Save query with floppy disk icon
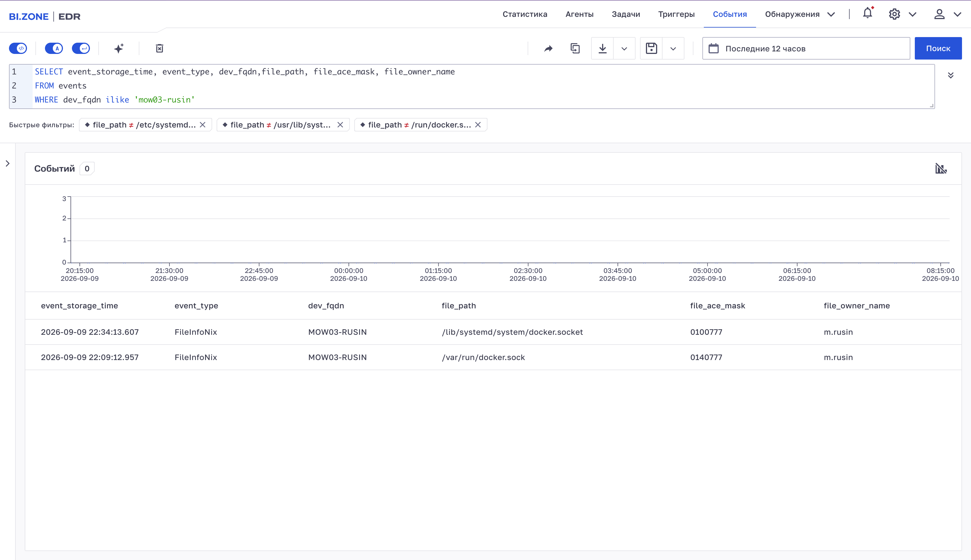Image resolution: width=971 pixels, height=560 pixels. tap(651, 49)
